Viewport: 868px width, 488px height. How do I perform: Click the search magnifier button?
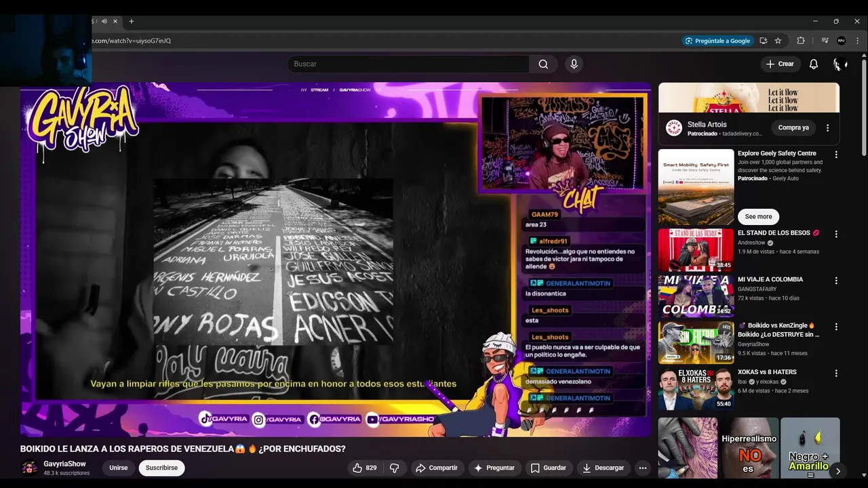(543, 64)
